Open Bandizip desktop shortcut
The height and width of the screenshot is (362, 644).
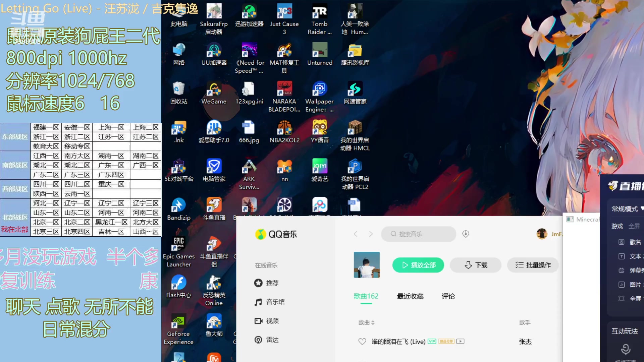click(x=178, y=209)
